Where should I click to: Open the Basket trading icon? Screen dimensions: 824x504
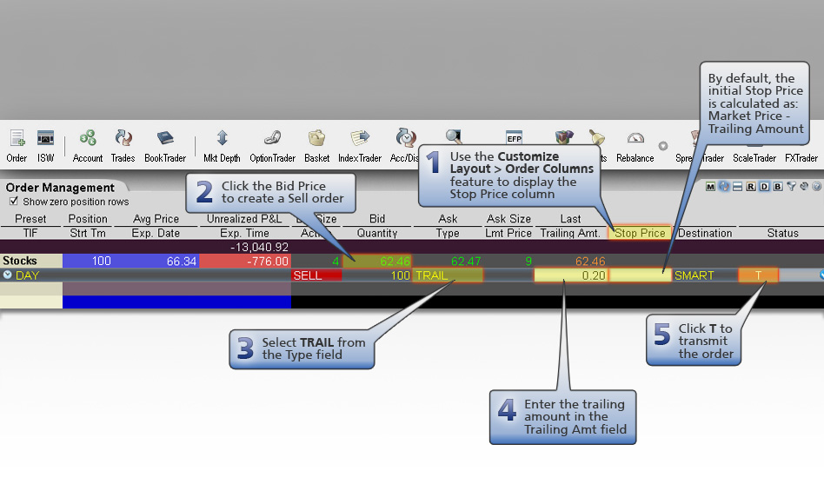pos(317,138)
